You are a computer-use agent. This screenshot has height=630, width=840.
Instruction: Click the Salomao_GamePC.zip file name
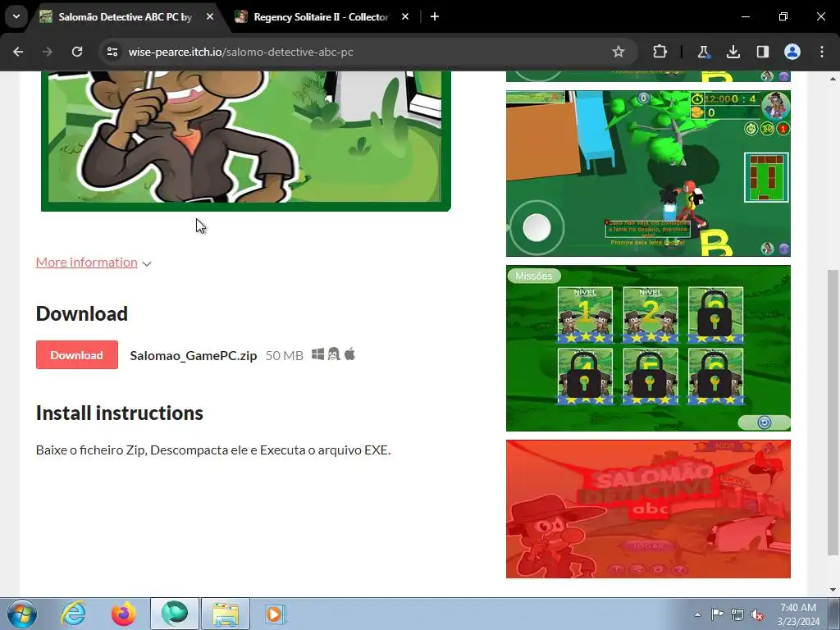(x=194, y=356)
